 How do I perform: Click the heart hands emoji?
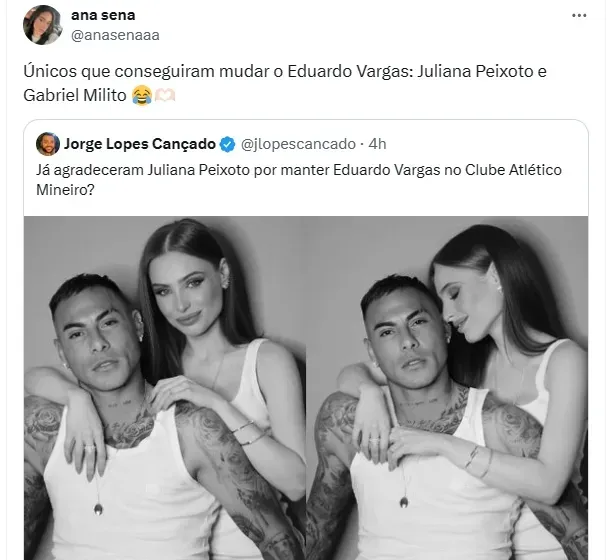click(165, 96)
